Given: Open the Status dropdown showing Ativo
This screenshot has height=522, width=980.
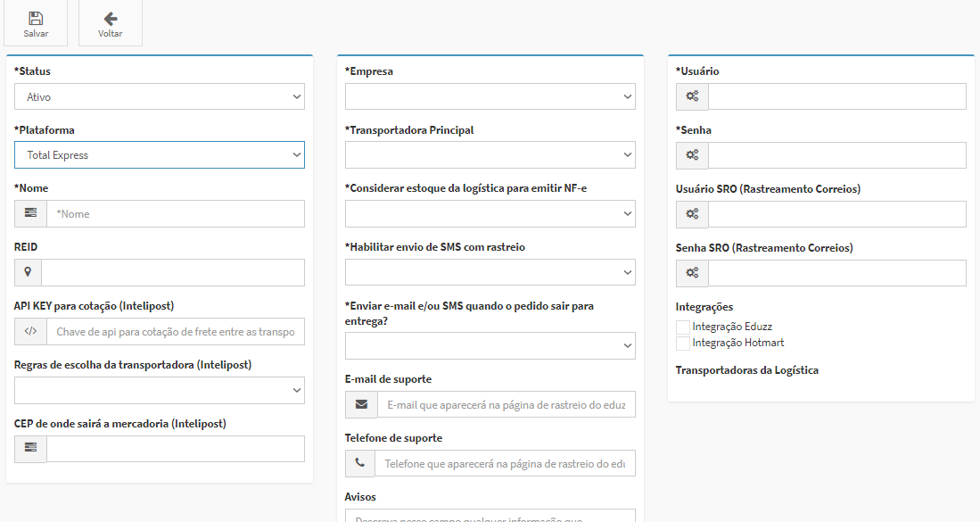Looking at the screenshot, I should [160, 96].
